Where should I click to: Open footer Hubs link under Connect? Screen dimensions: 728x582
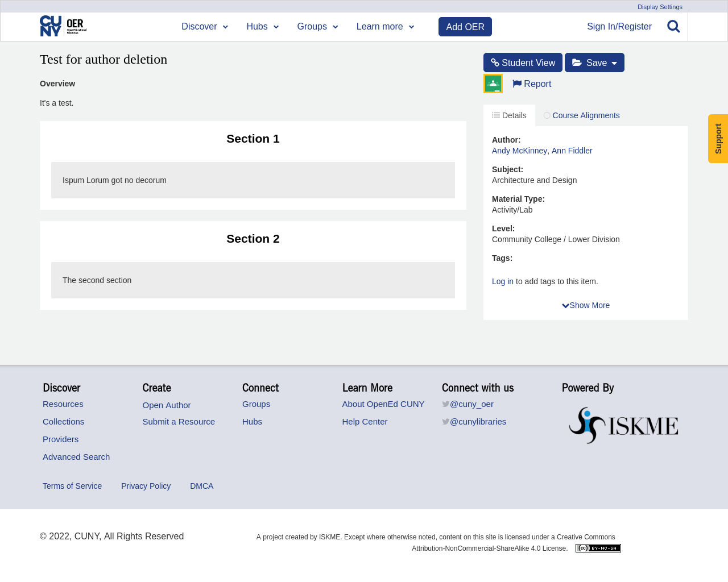(252, 422)
